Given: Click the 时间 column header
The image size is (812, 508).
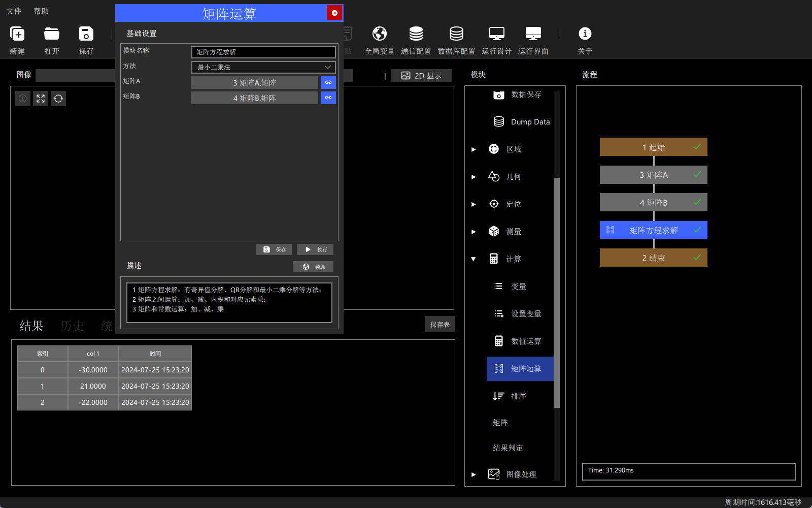Looking at the screenshot, I should point(155,354).
